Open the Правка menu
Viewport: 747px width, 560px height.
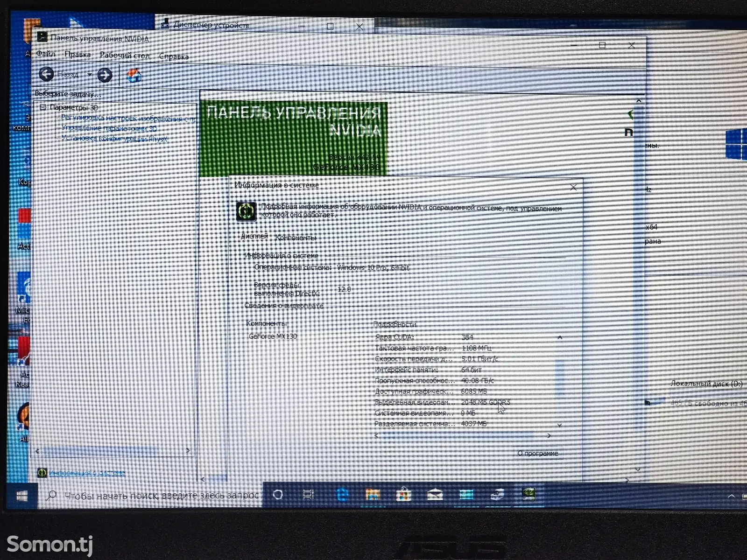tap(78, 55)
